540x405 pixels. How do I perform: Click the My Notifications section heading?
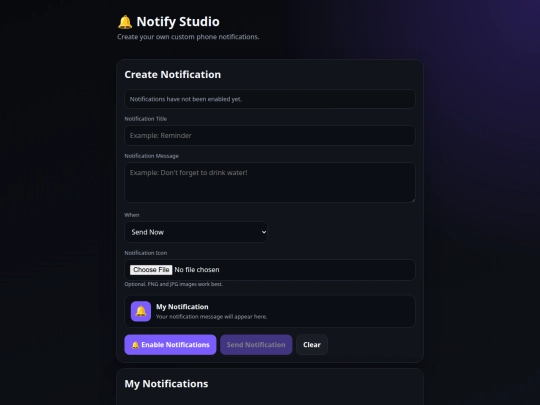click(x=166, y=384)
